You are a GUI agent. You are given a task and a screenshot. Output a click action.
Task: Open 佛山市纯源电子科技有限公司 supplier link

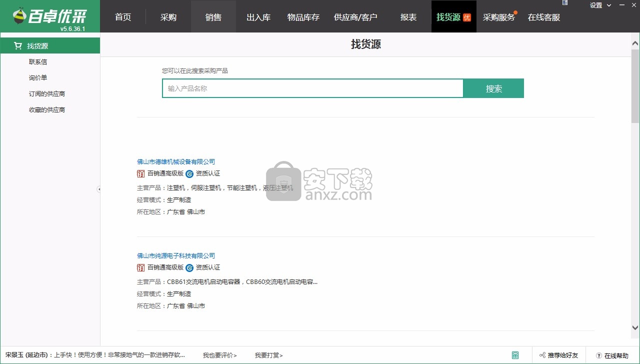tap(176, 256)
